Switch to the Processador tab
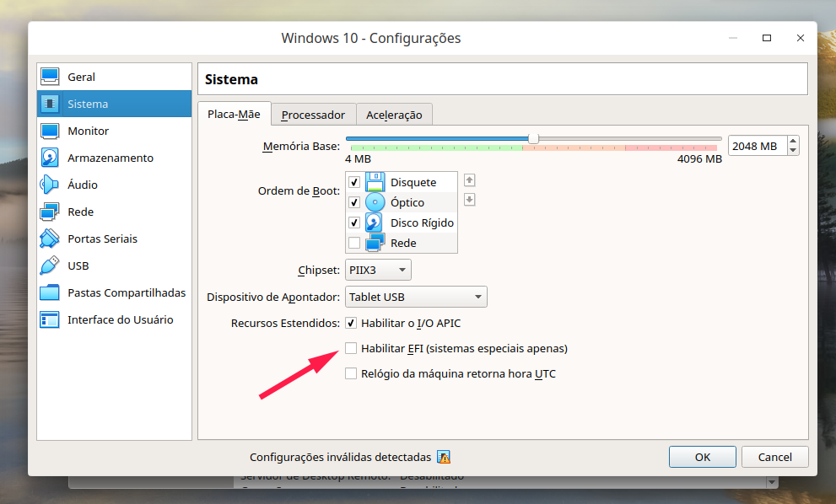 pyautogui.click(x=314, y=115)
